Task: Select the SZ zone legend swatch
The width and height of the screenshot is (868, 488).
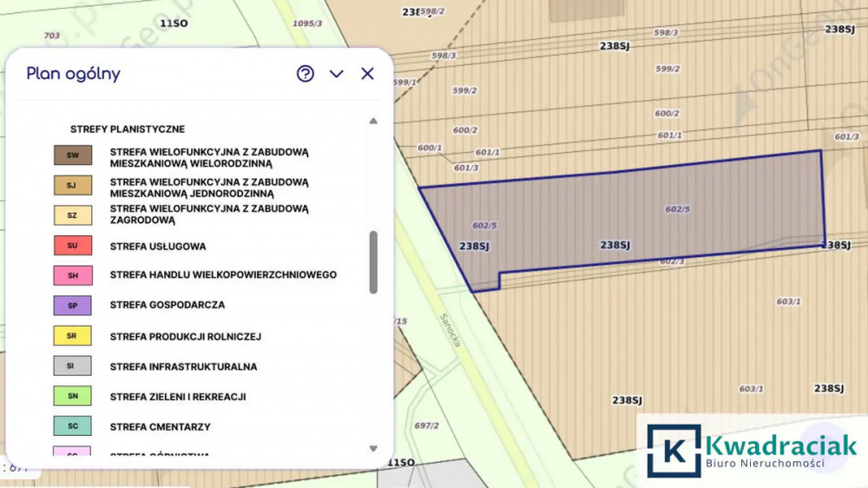Action: point(73,215)
